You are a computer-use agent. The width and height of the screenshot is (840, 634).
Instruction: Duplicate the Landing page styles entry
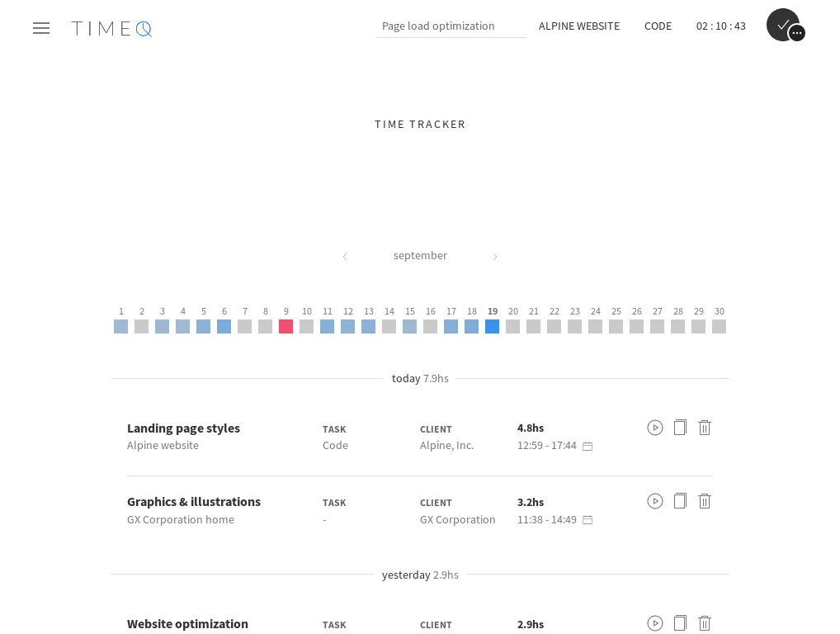(x=680, y=428)
